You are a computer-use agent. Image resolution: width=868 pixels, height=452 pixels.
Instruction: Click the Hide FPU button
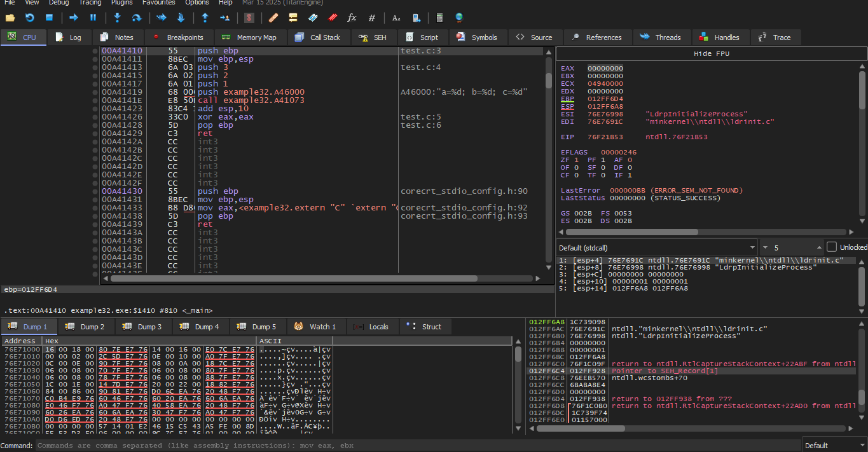(x=711, y=54)
